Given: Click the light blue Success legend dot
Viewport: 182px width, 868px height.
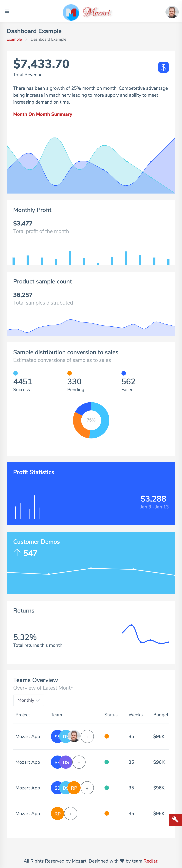Looking at the screenshot, I should pyautogui.click(x=16, y=373).
